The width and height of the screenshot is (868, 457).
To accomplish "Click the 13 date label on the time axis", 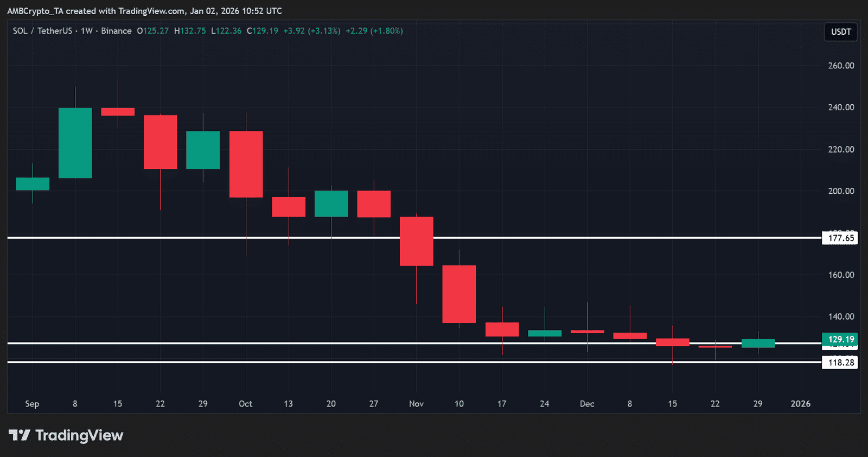I will (289, 404).
